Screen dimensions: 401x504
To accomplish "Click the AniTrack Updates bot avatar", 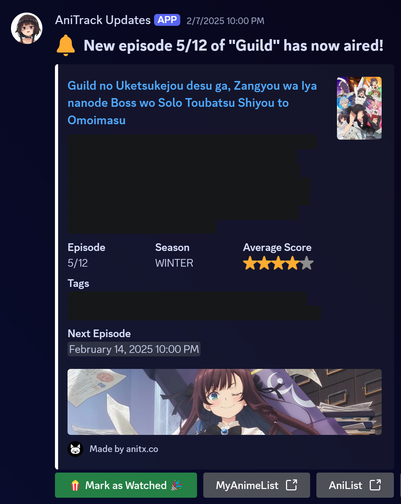I will click(27, 28).
